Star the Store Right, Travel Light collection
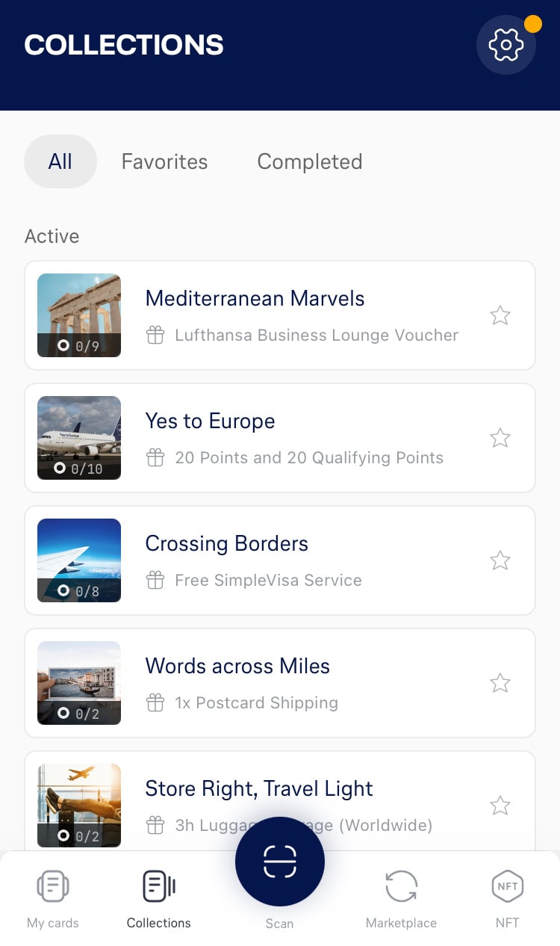This screenshot has height=946, width=560. 500,806
